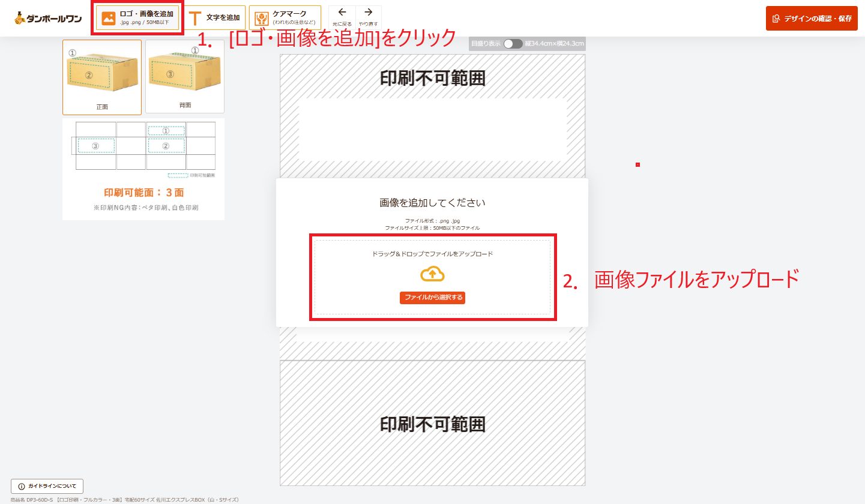Viewport: 865px width, 504px height.
Task: Click the 印刷可能面:3面 text
Action: (x=143, y=193)
